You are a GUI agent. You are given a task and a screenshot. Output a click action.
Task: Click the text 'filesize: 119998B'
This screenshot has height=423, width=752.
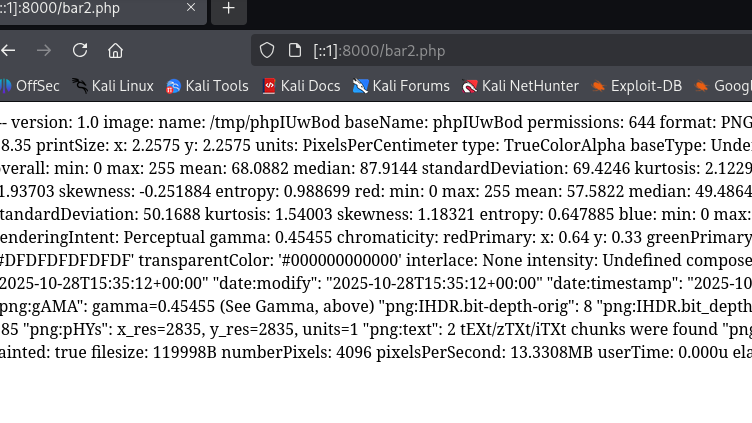point(153,353)
